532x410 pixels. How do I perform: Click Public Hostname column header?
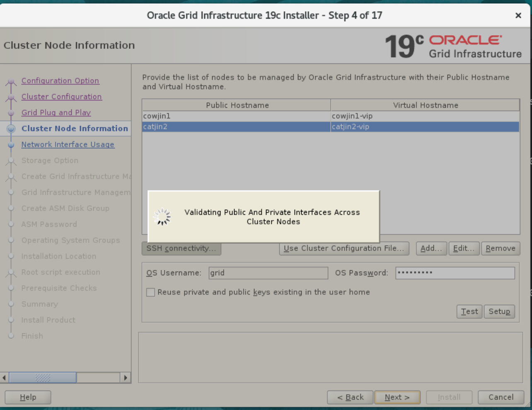point(237,105)
